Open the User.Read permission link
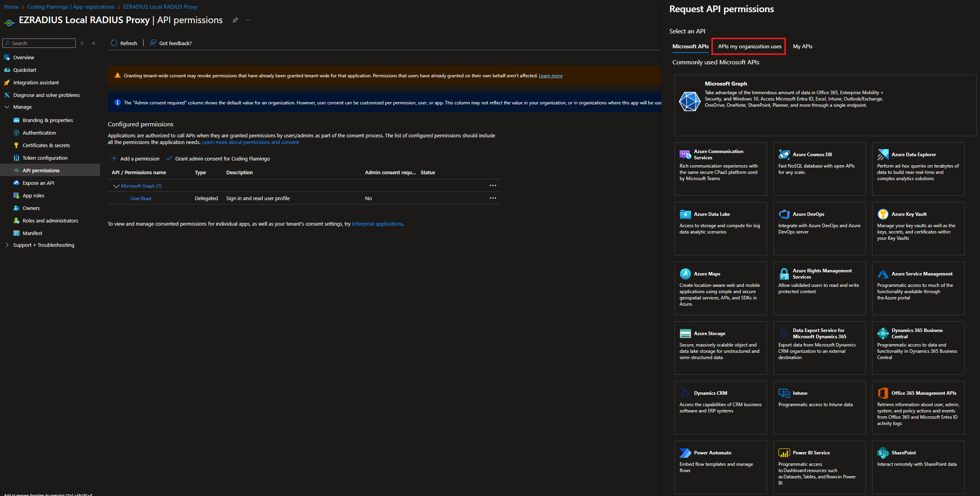 pos(141,199)
